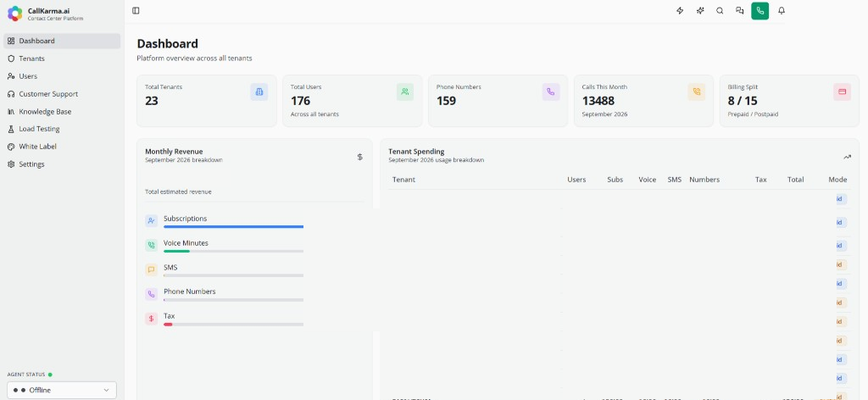This screenshot has height=400, width=868.
Task: Click the SMS row message icon
Action: click(x=151, y=270)
